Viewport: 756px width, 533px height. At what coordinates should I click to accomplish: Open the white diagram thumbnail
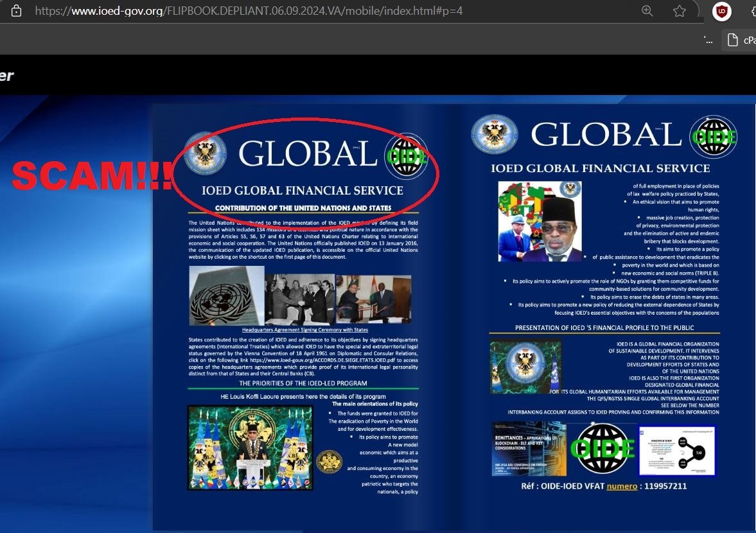[x=677, y=450]
